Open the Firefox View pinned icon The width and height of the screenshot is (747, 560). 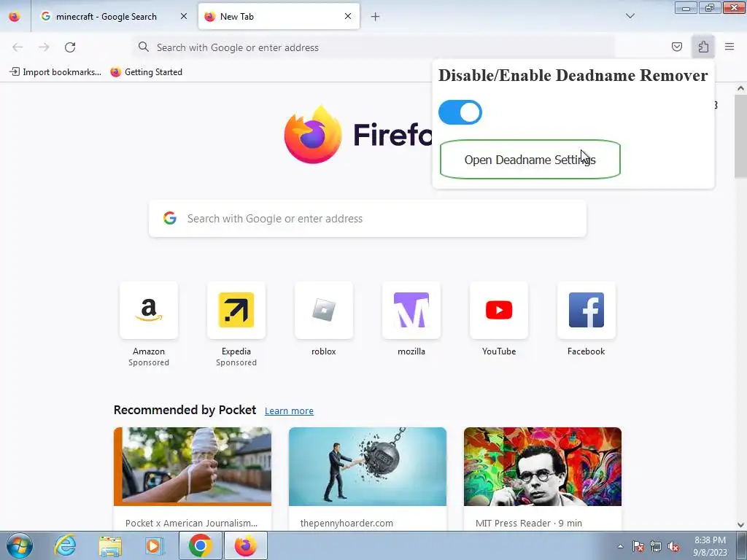point(15,17)
